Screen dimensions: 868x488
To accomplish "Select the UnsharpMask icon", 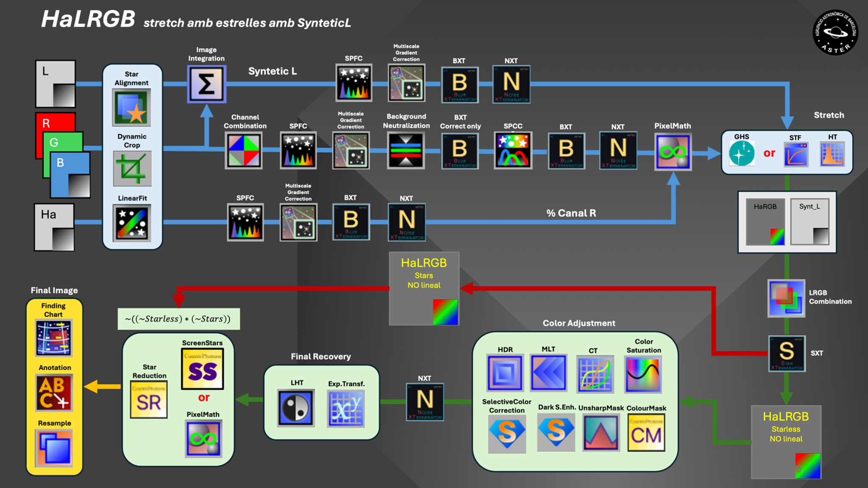I will tap(601, 433).
